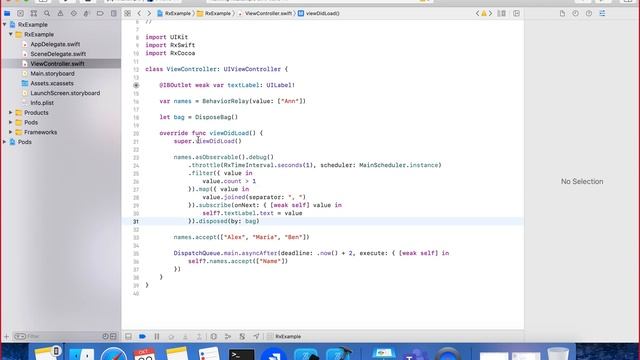The height and width of the screenshot is (360, 640).
Task: Open the Symbol navigator
Action: [x=34, y=13]
